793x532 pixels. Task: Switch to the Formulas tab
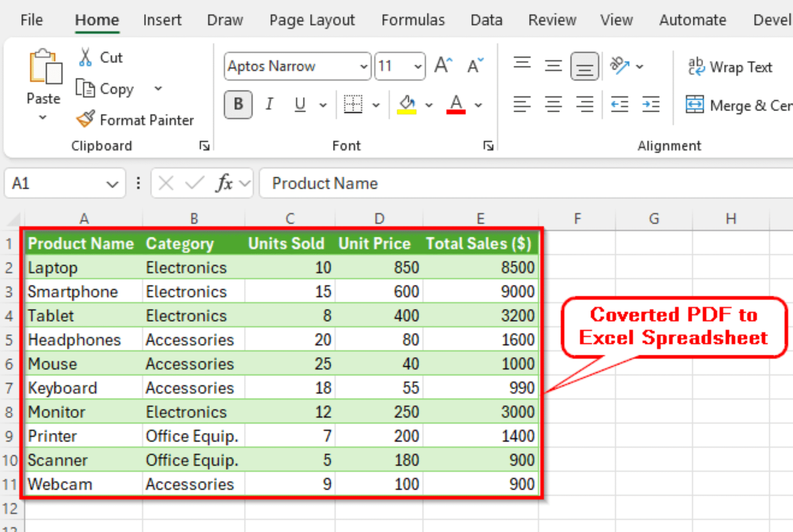coord(413,20)
